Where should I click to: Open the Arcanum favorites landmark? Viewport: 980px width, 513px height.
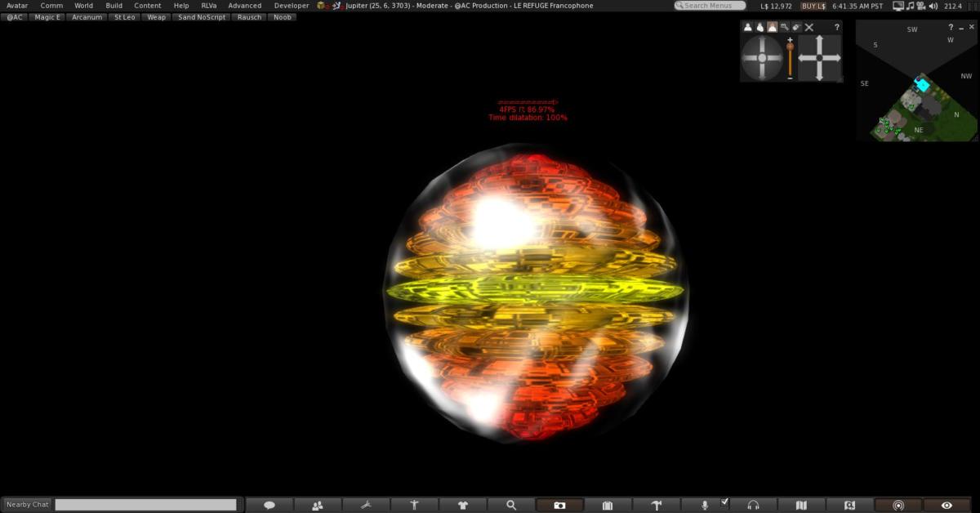point(87,17)
